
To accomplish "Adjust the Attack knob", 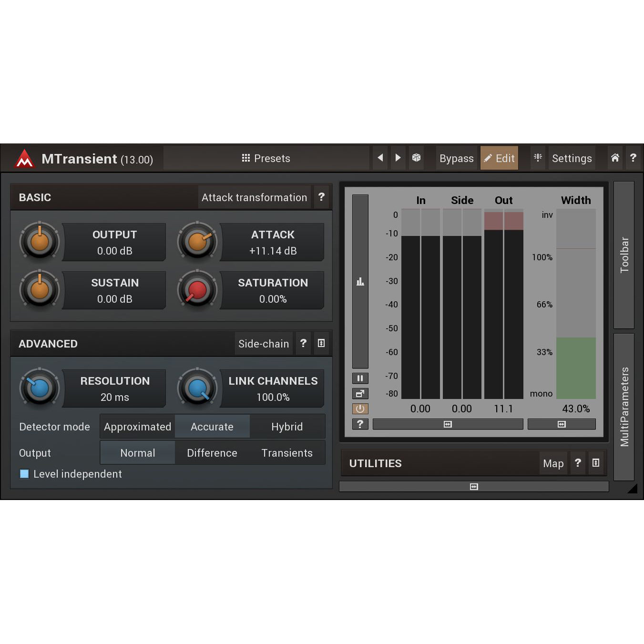I will [x=197, y=242].
